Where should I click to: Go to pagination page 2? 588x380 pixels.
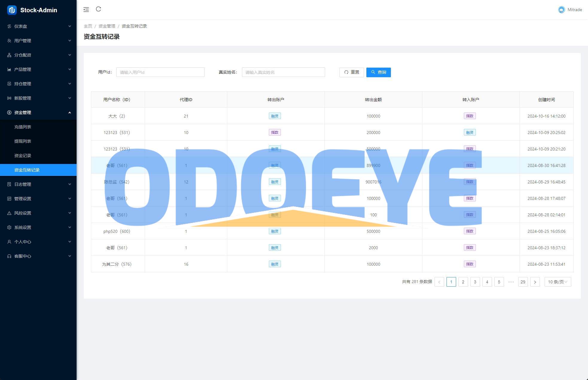(463, 282)
